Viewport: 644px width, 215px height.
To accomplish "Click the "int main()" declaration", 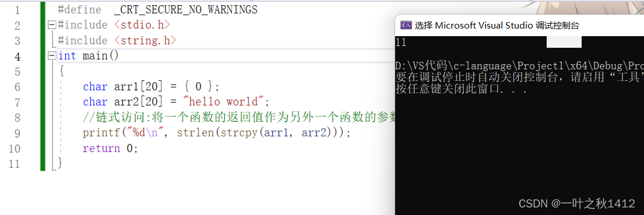I will [x=89, y=55].
